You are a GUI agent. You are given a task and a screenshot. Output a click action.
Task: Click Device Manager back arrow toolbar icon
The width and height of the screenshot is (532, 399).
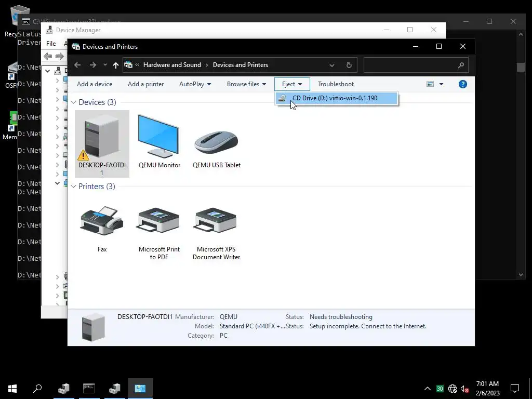click(x=48, y=56)
